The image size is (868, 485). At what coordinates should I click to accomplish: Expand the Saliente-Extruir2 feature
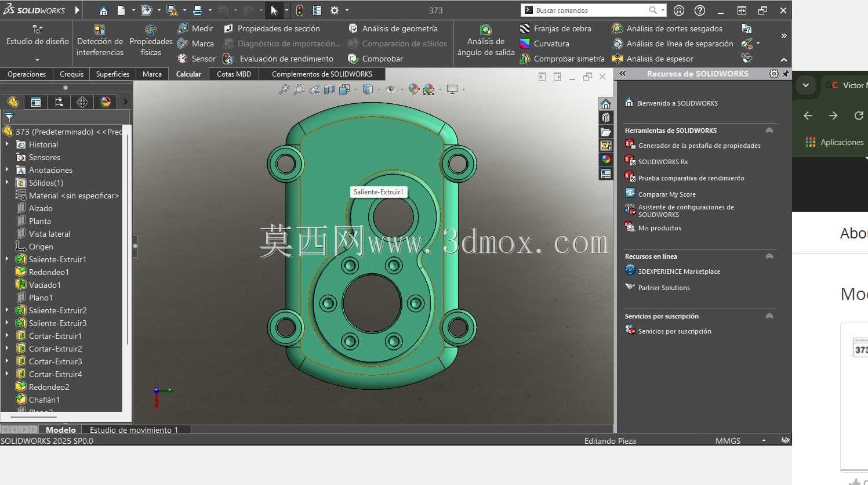(7, 310)
